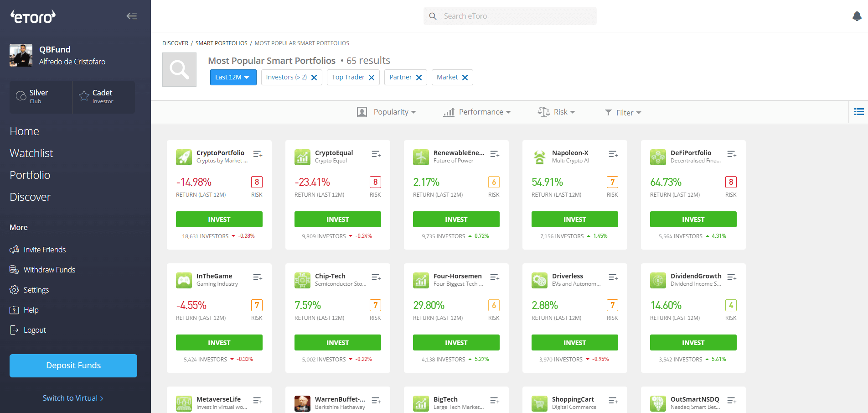Add DividendGrowth to watchlist icon

pos(732,277)
